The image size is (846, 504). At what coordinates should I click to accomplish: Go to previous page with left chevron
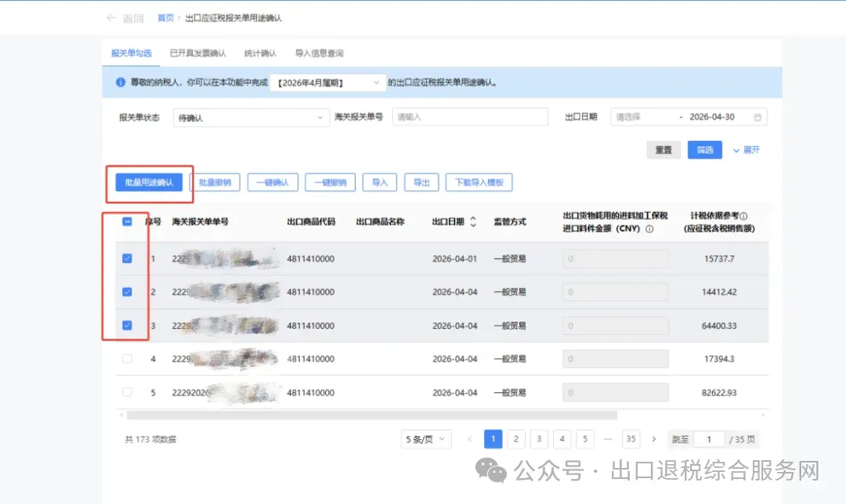(470, 439)
